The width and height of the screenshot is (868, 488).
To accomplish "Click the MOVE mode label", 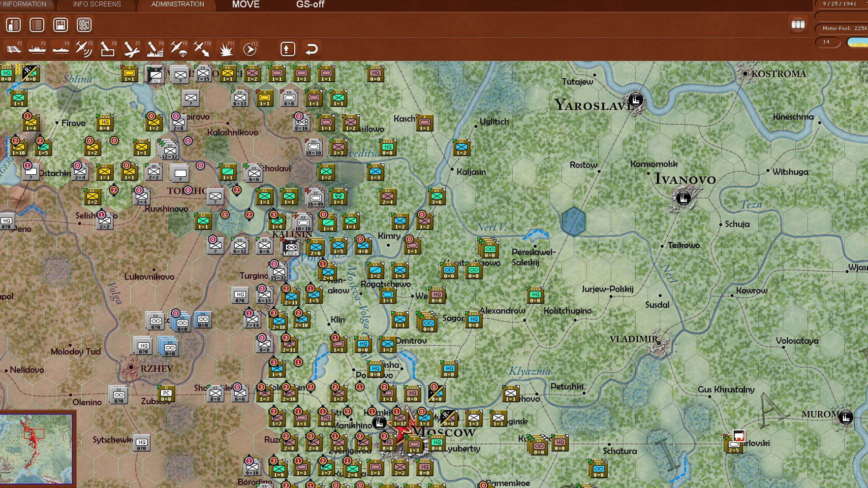I will point(246,4).
